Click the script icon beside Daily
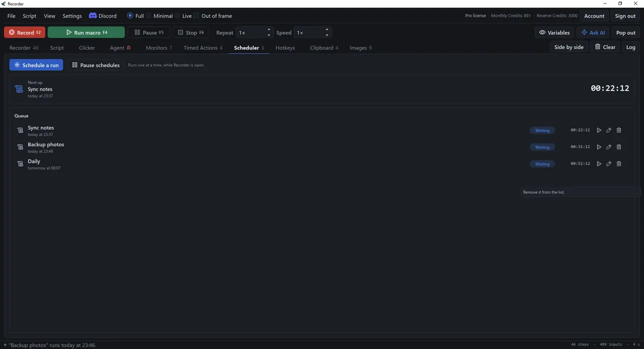 (x=20, y=164)
